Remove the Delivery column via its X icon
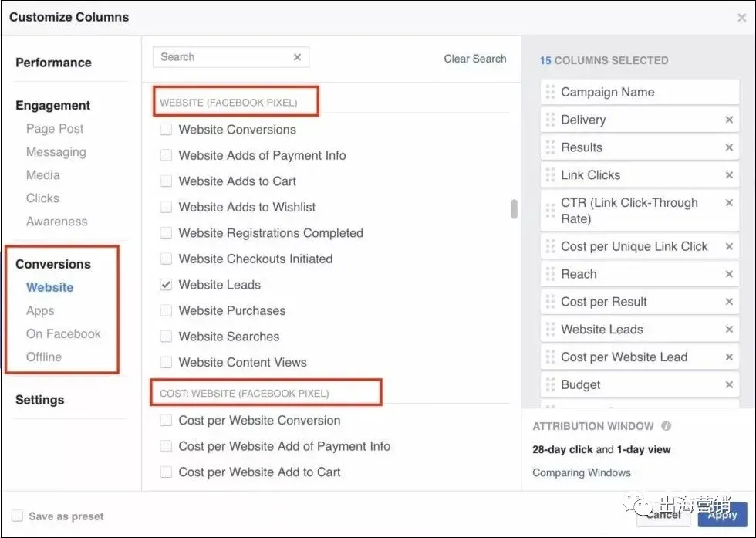This screenshot has height=538, width=756. pyautogui.click(x=729, y=120)
